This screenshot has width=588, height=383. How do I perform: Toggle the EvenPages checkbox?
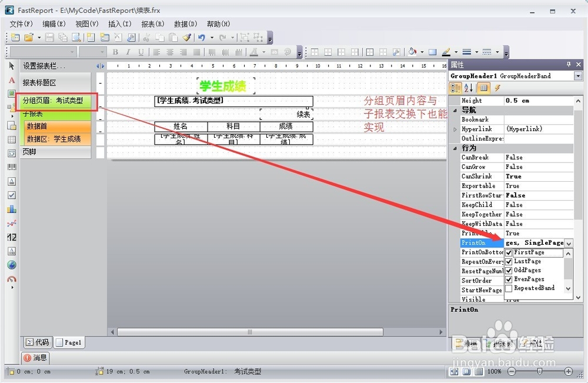(x=509, y=279)
